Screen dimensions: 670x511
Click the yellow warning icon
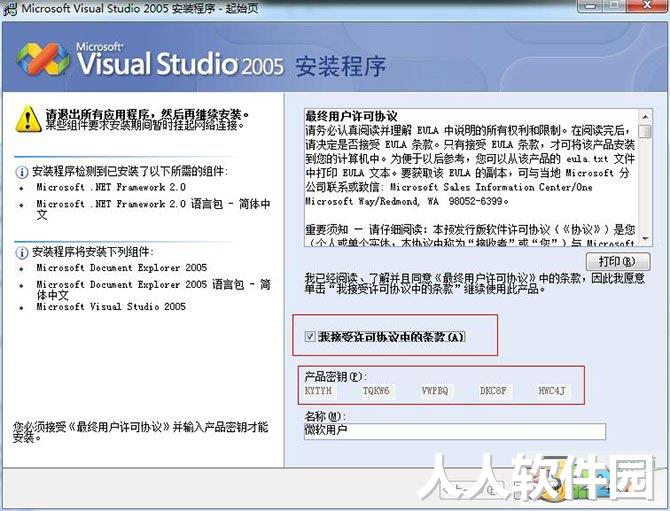click(x=28, y=119)
